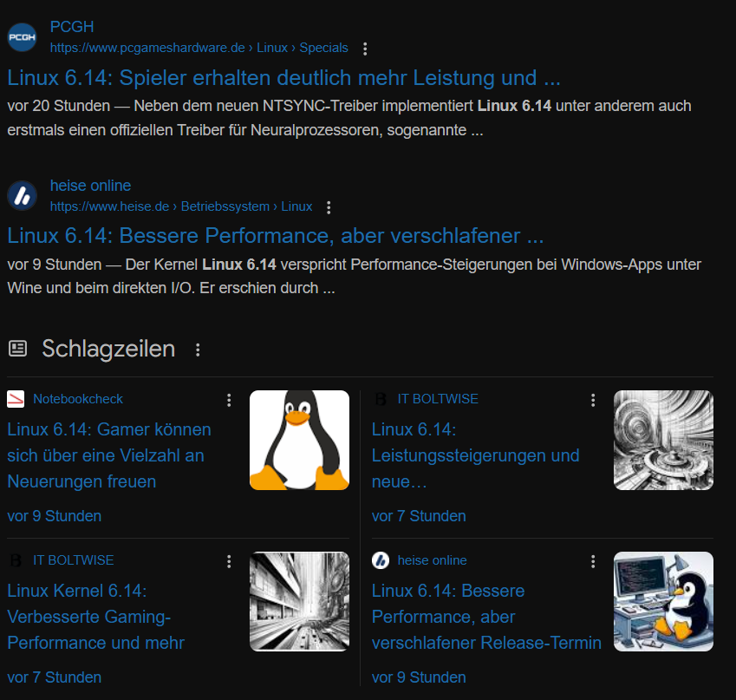Click the heise online label in Schlagzeilen
The height and width of the screenshot is (700, 736).
click(432, 560)
